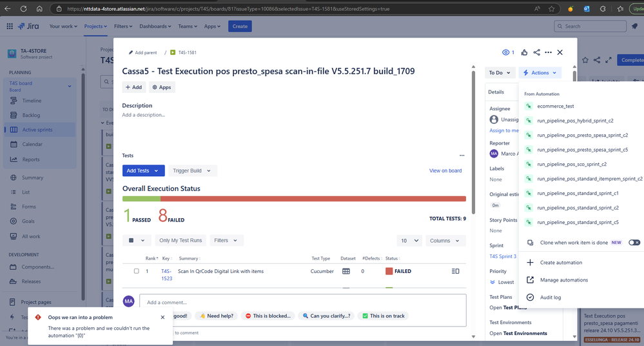Check the row checkbox for T4S-1523

(x=137, y=271)
